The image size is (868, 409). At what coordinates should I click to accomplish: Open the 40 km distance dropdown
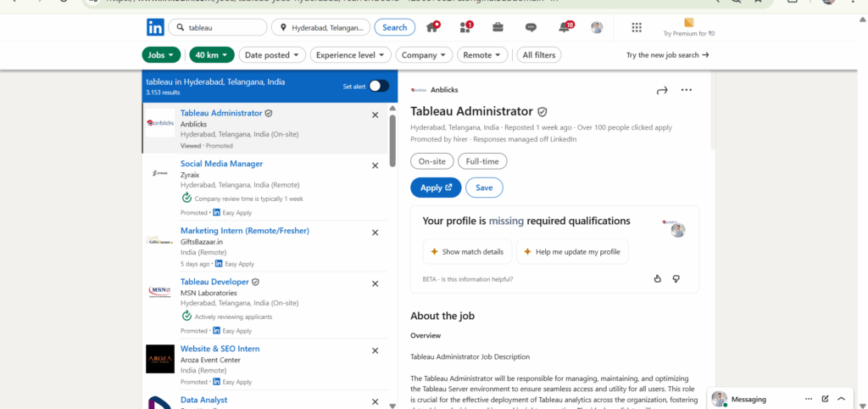point(212,55)
